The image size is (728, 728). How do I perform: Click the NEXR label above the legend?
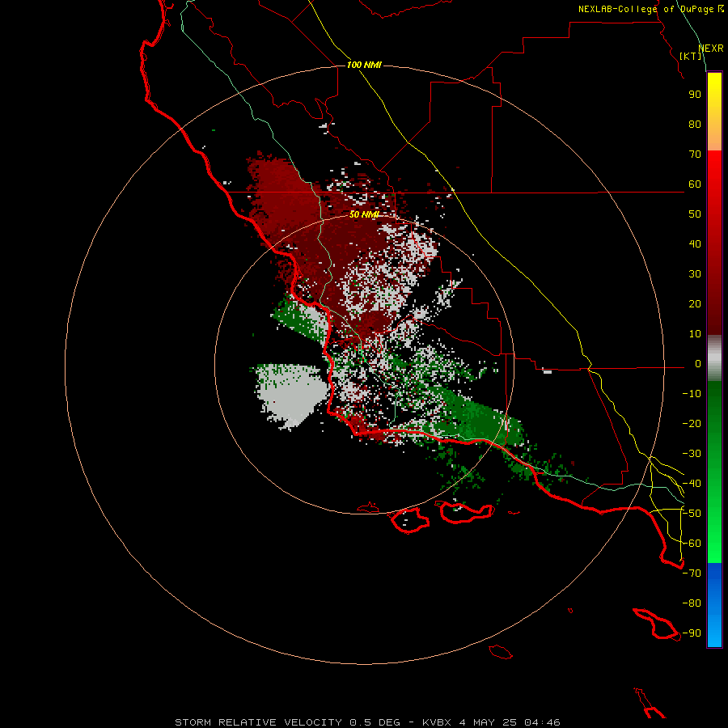[x=711, y=49]
